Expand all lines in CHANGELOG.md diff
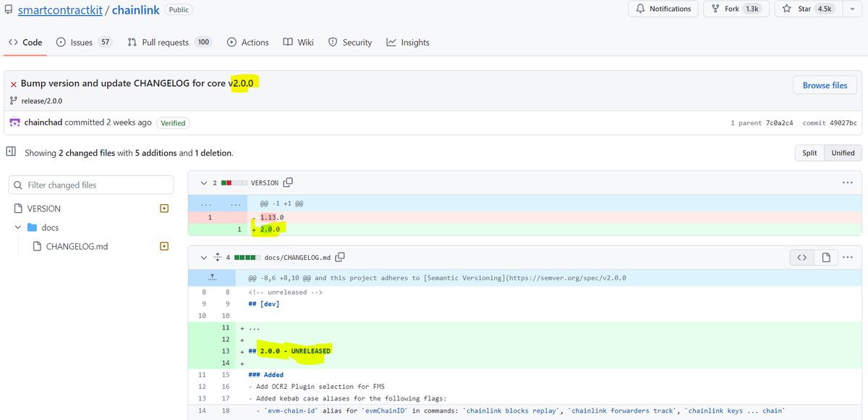Image resolution: width=868 pixels, height=420 pixels. coord(216,257)
